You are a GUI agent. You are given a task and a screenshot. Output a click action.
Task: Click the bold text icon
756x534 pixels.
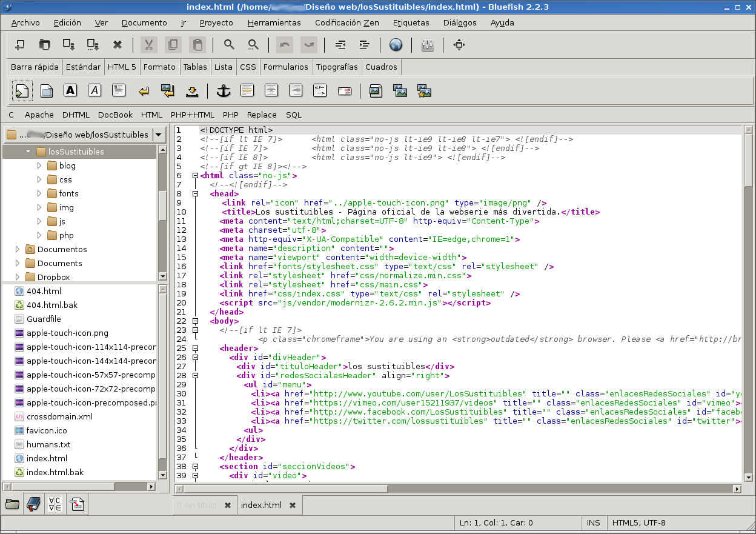pos(70,91)
